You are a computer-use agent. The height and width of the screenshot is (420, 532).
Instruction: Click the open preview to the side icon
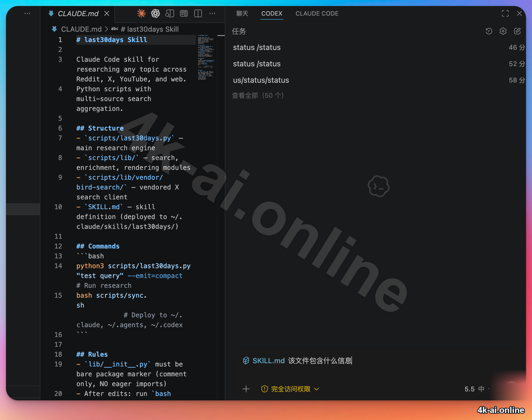(x=170, y=13)
